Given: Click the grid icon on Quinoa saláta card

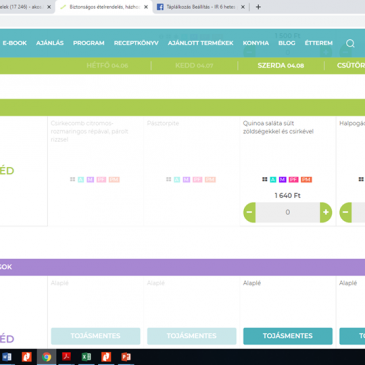Looking at the screenshot, I should tap(265, 179).
